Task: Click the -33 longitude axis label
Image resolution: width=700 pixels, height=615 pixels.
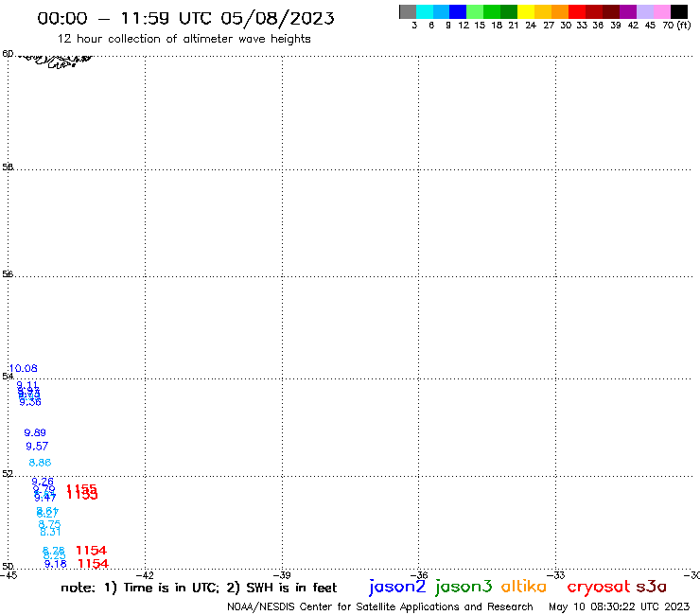Action: click(556, 575)
